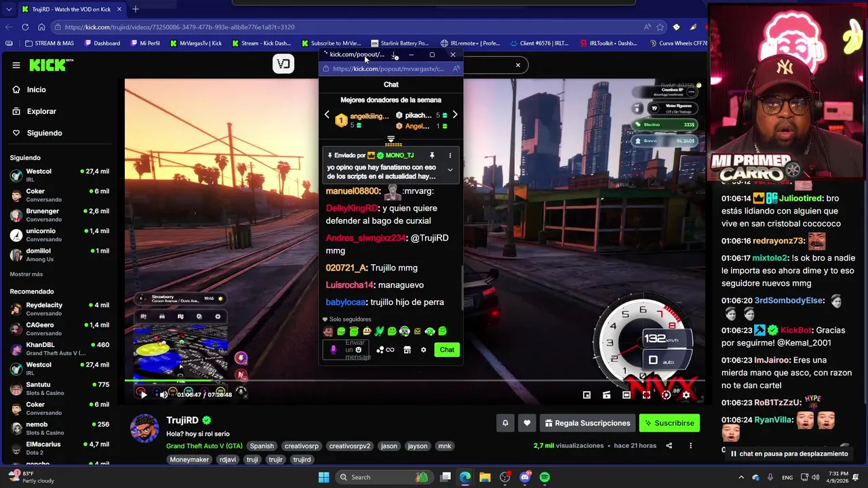868x488 pixels.
Task: Open Westcol channel under Siguiendo
Action: pyautogui.click(x=60, y=175)
